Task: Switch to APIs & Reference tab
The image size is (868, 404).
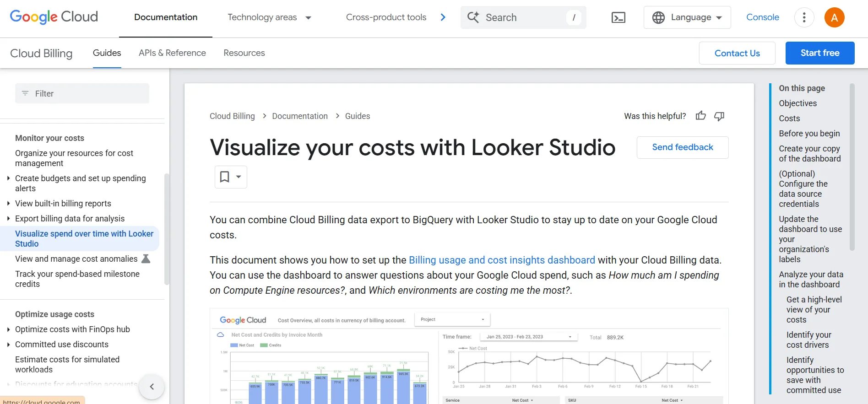Action: point(172,53)
